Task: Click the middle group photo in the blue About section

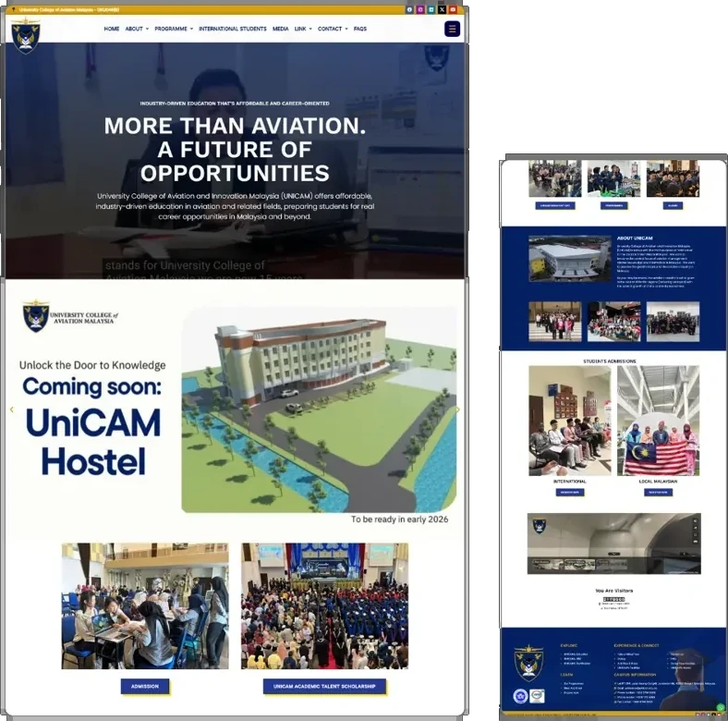Action: (613, 322)
